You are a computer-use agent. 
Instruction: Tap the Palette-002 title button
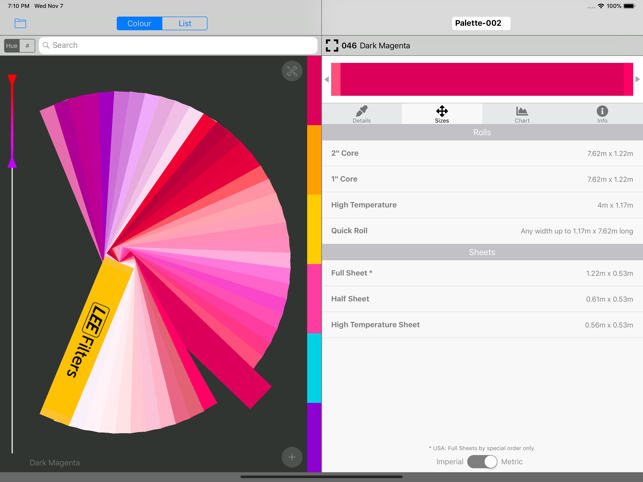[x=481, y=23]
